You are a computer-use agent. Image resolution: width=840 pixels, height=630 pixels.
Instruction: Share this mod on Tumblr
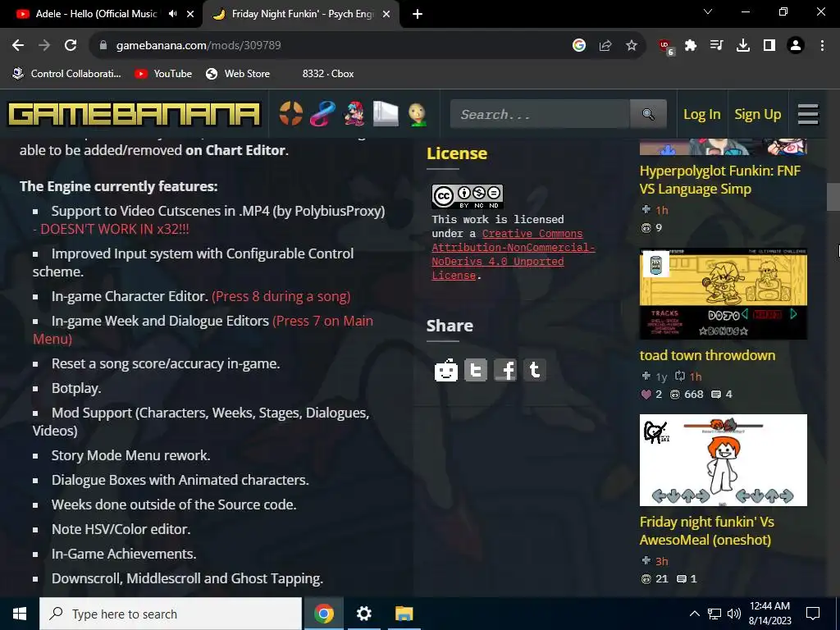click(535, 370)
